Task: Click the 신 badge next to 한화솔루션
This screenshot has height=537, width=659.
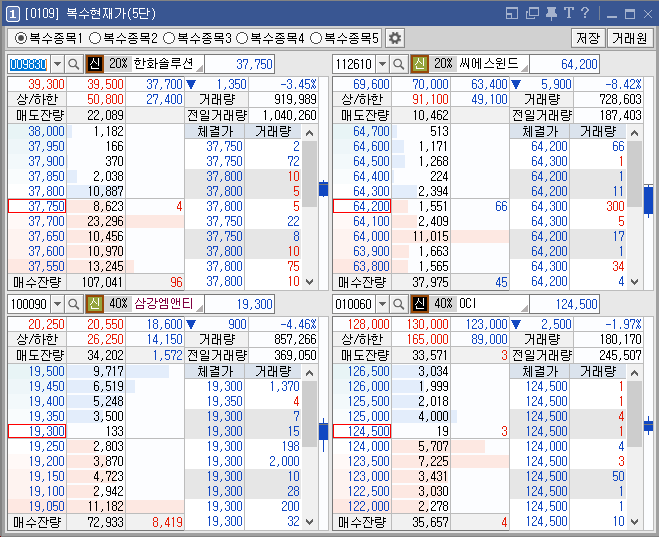Action: click(95, 64)
